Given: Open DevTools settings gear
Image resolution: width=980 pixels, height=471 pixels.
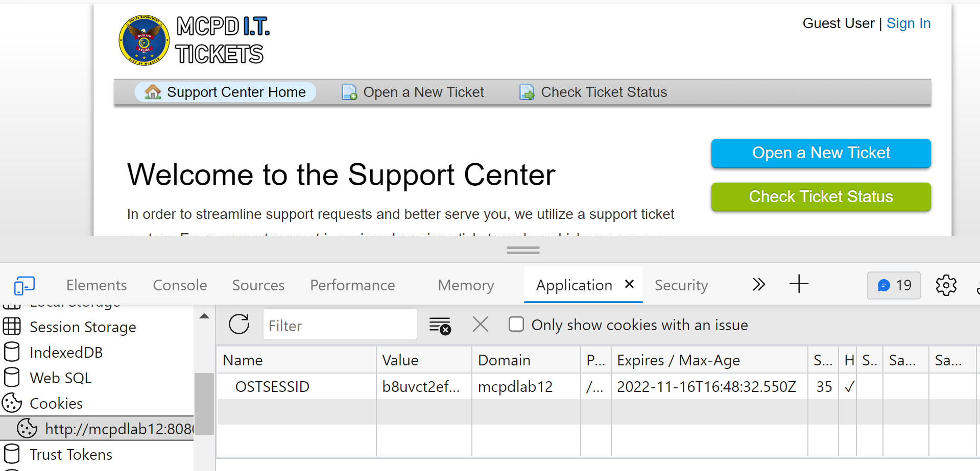Looking at the screenshot, I should pos(946,285).
